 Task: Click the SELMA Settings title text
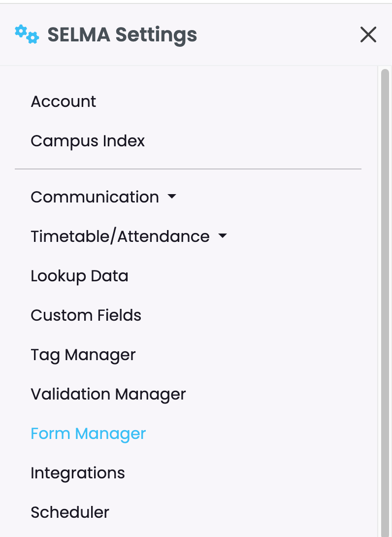point(122,34)
